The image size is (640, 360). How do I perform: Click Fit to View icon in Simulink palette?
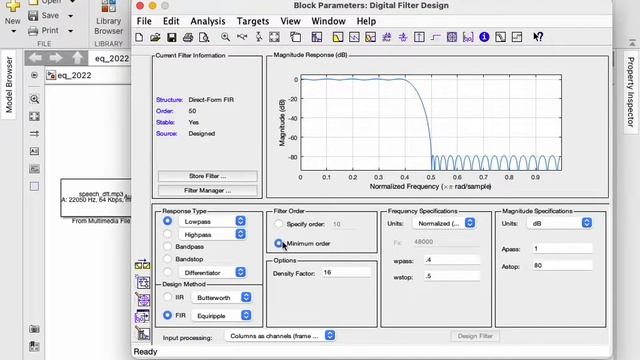pos(34,116)
